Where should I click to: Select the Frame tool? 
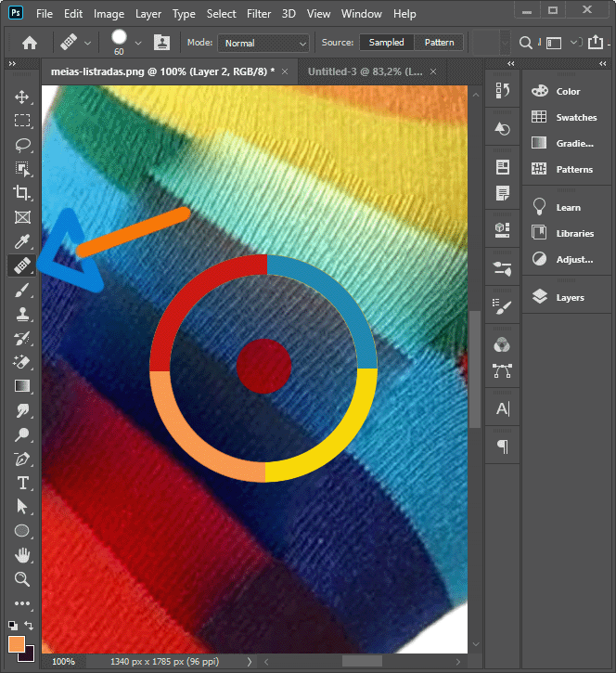22,217
